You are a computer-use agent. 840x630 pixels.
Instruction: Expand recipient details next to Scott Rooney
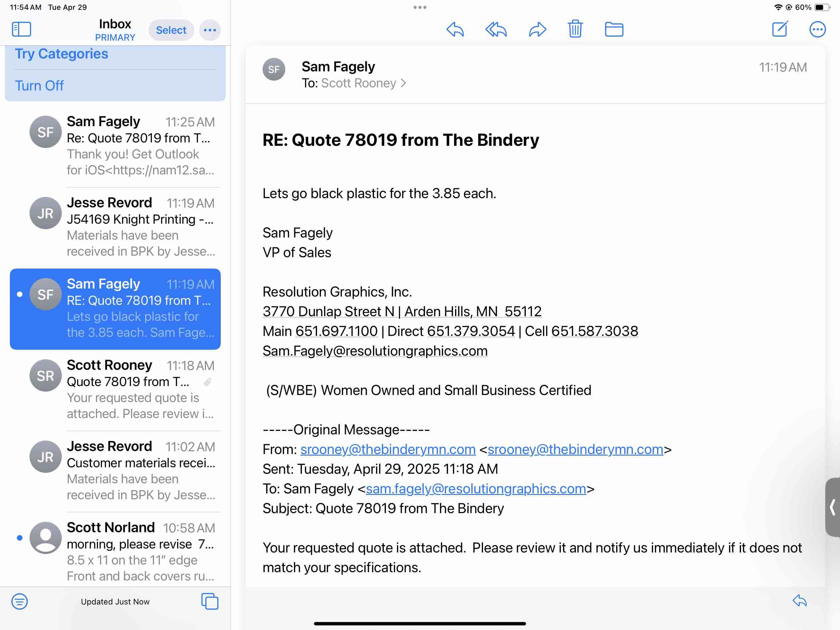pos(403,83)
